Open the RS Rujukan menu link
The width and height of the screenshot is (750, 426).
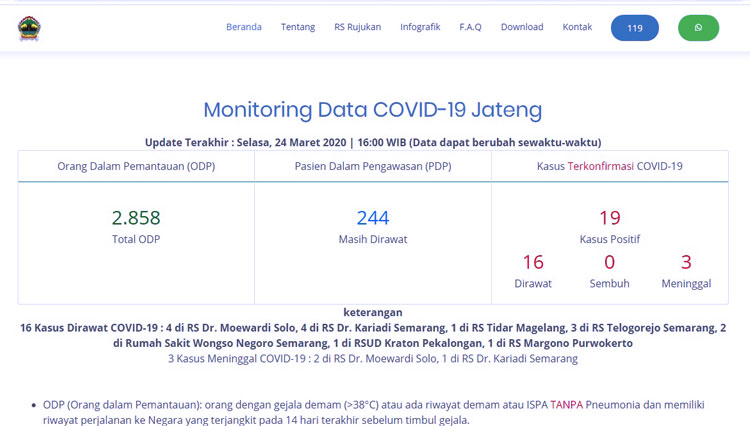click(x=357, y=27)
